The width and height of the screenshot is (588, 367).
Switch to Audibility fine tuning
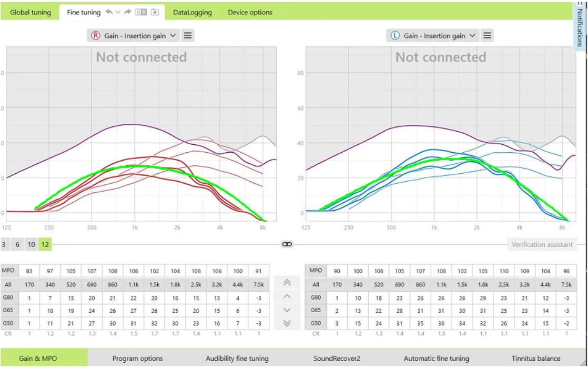(x=237, y=359)
